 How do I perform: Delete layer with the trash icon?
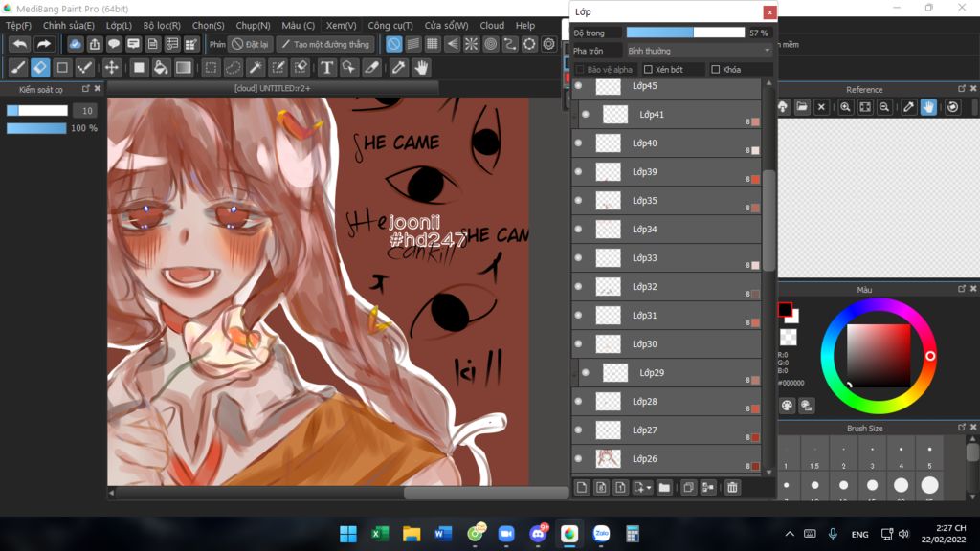(x=732, y=487)
